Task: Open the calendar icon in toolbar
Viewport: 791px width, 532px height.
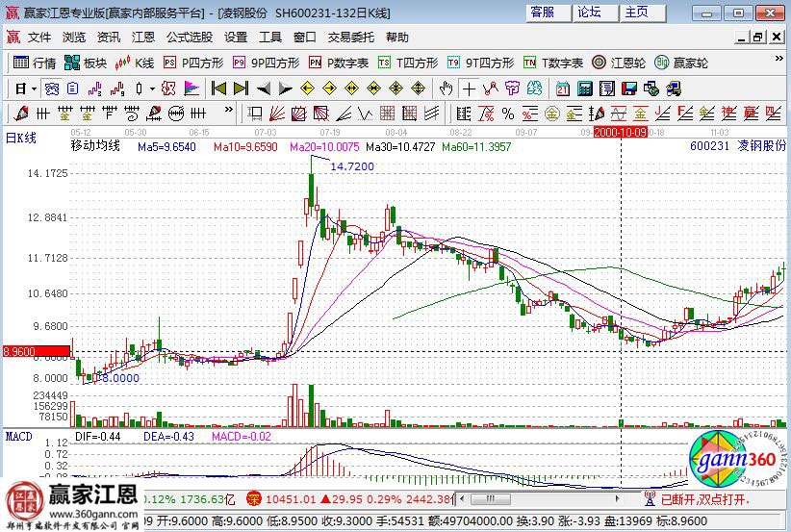Action: 563,89
